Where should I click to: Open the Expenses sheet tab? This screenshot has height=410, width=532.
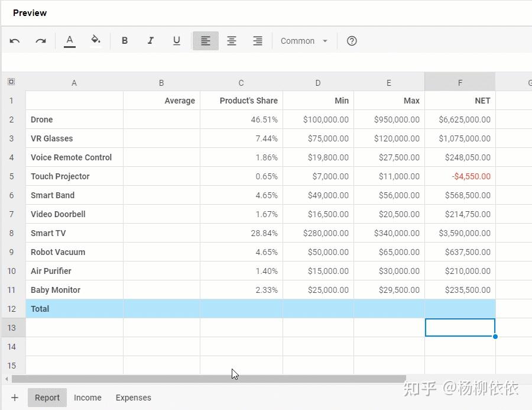click(x=133, y=398)
